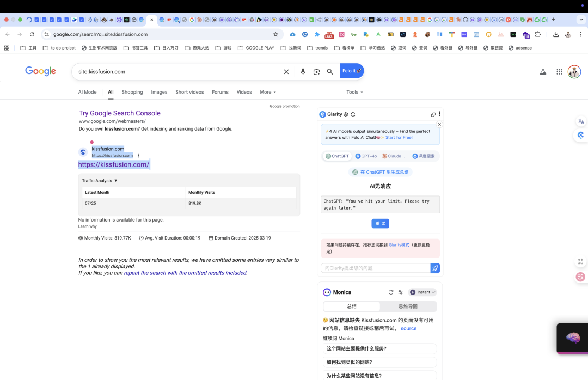Open Chrome three-dot menu

[580, 34]
